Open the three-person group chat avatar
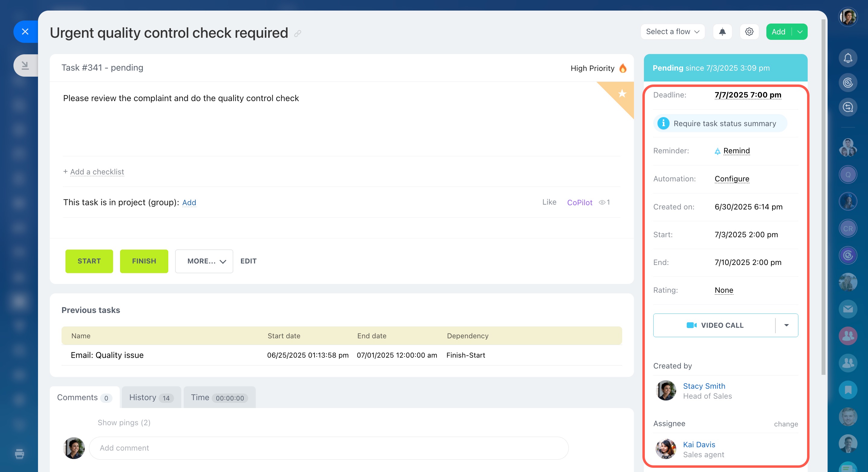The image size is (868, 472). 848,147
